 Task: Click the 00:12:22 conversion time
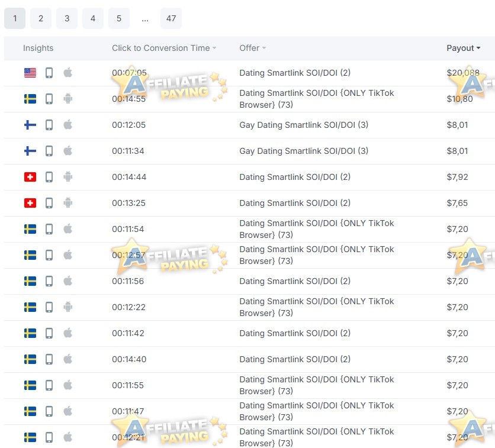pyautogui.click(x=129, y=307)
